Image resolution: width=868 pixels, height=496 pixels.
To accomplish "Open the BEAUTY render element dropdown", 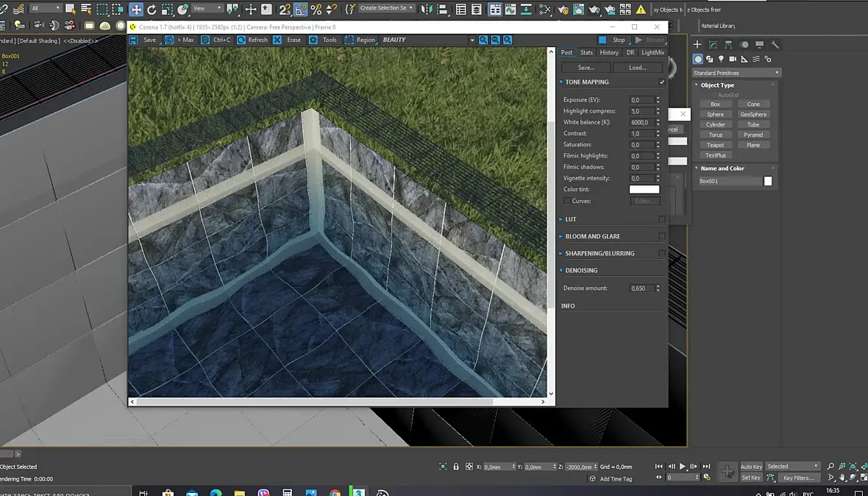I will (x=427, y=40).
